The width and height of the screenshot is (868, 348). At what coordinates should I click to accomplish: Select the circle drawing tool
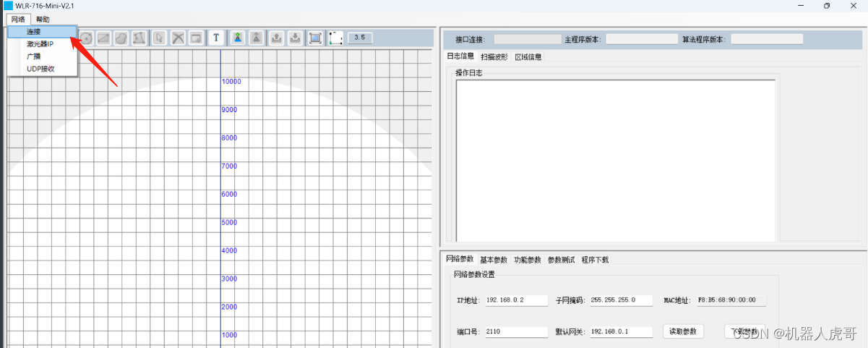point(86,38)
